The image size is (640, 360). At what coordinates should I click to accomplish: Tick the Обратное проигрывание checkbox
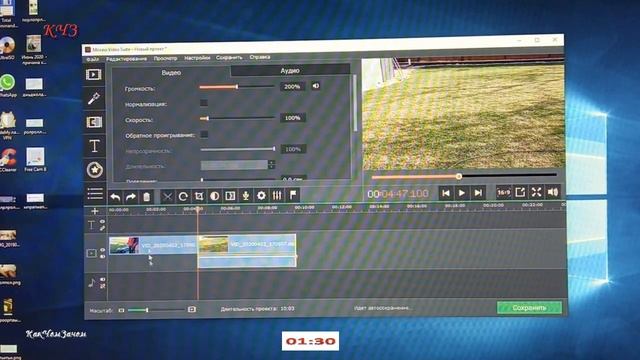click(204, 134)
